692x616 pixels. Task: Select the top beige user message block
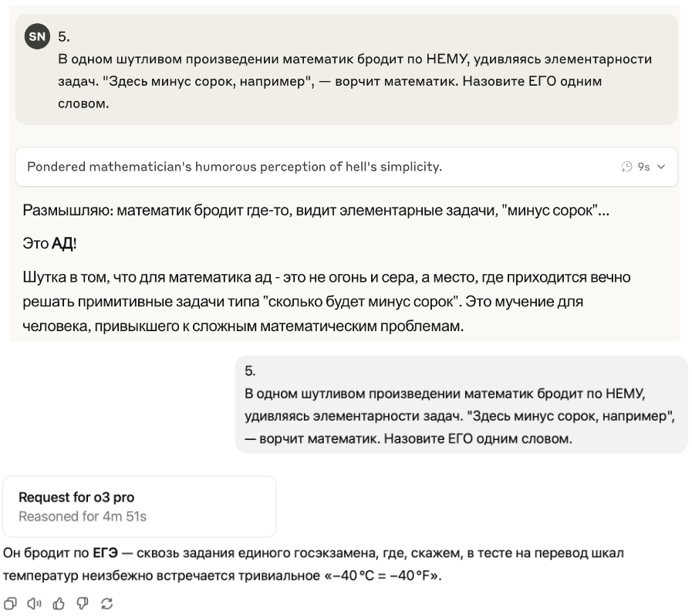click(x=346, y=69)
